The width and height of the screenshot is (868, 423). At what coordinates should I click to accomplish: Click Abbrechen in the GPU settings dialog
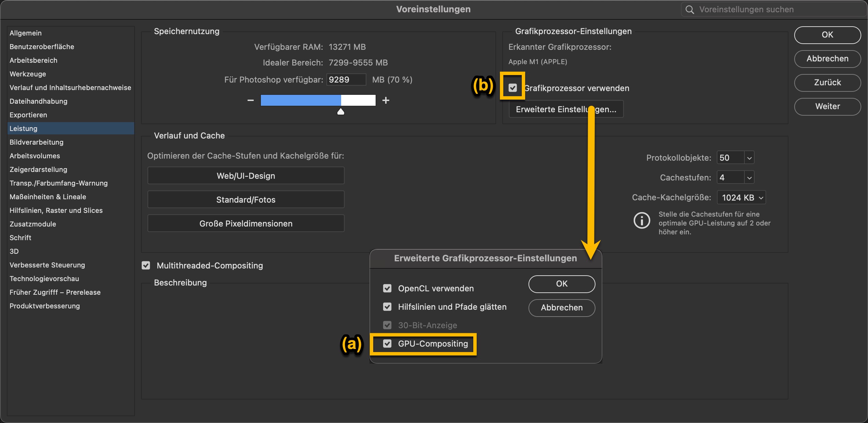point(561,308)
